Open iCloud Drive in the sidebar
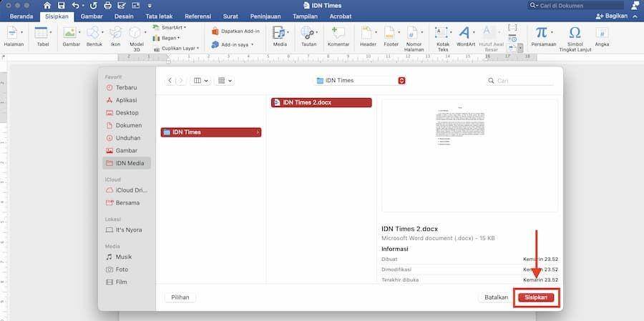The width and height of the screenshot is (644, 321). click(x=127, y=190)
